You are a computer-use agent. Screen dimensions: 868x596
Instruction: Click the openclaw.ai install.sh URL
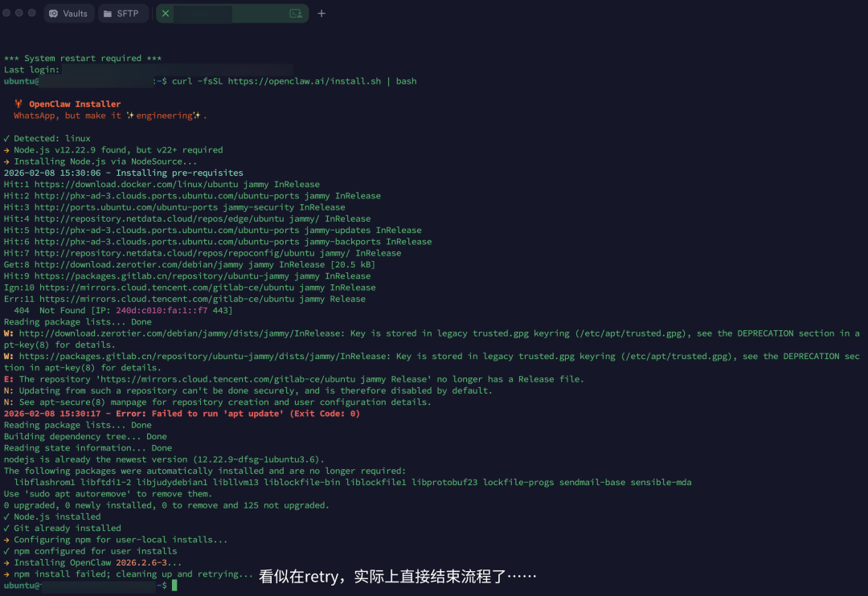(304, 81)
